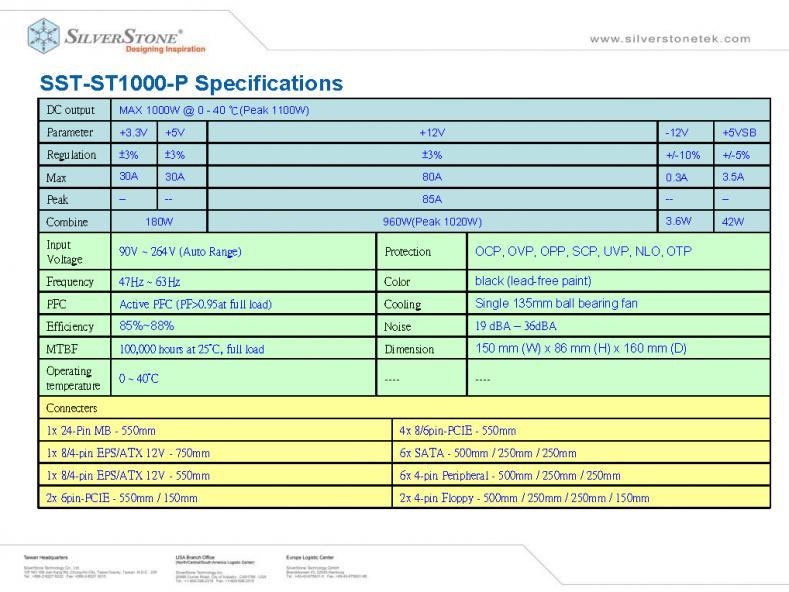Screen dimensions: 789x592
Task: Click the 'Dimension' label
Action: click(x=409, y=349)
